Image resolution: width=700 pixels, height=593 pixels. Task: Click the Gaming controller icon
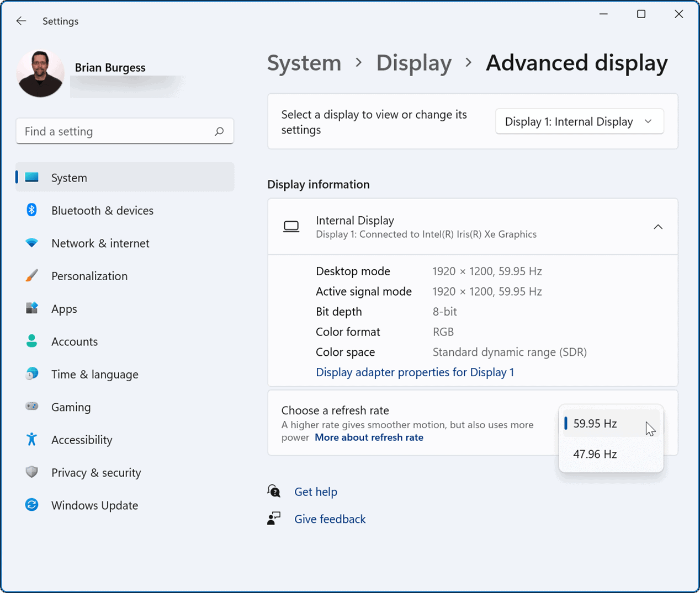[x=32, y=407]
